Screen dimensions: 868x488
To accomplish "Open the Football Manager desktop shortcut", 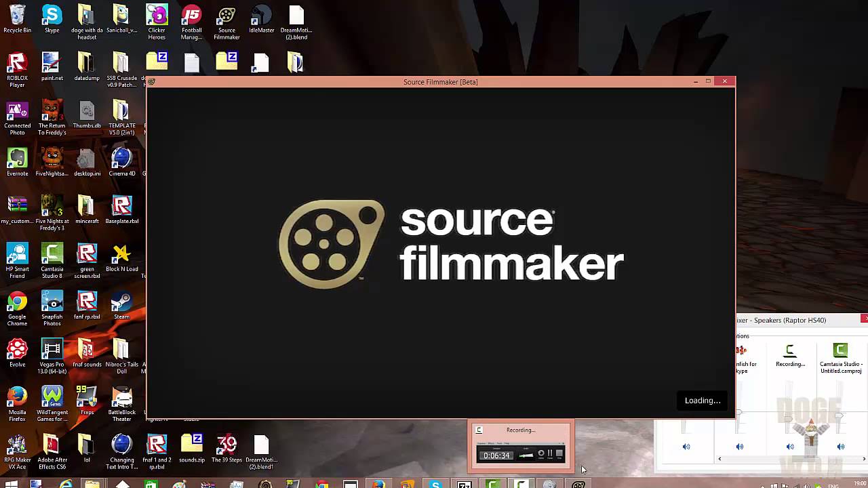I will click(x=192, y=22).
